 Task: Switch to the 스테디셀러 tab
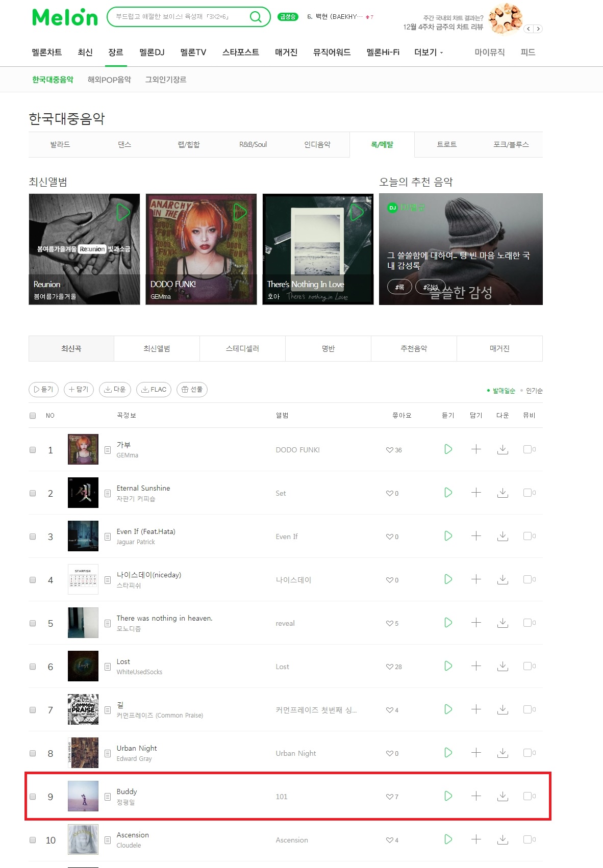(242, 348)
